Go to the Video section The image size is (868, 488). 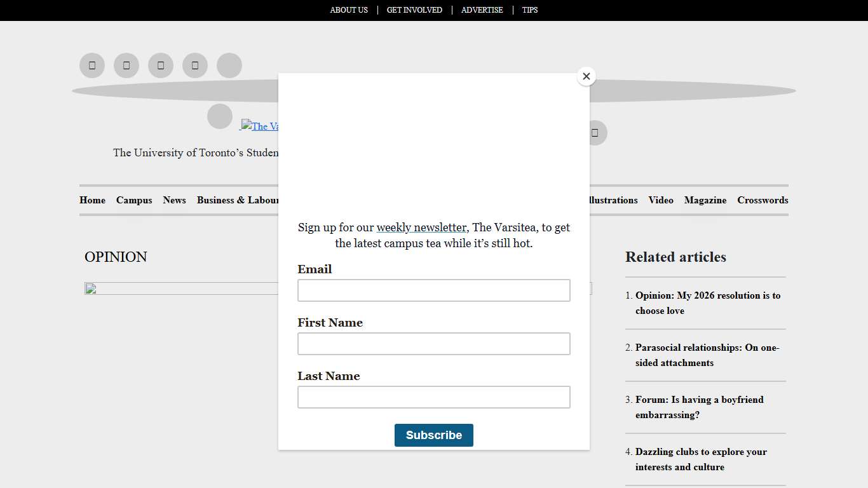click(661, 200)
